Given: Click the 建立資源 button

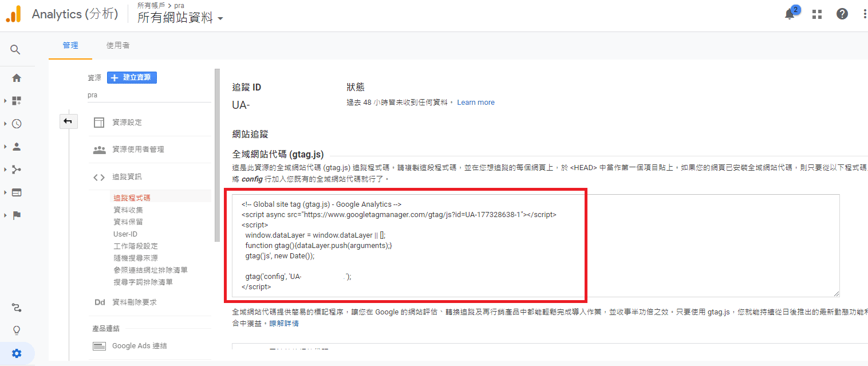Looking at the screenshot, I should click(132, 77).
